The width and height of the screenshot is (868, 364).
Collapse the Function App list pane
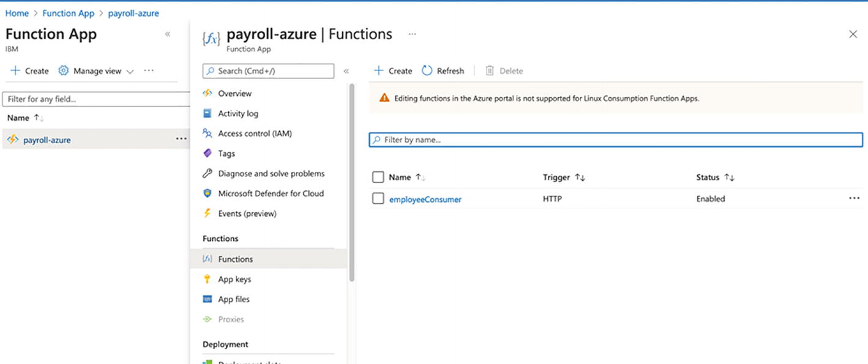(x=168, y=34)
